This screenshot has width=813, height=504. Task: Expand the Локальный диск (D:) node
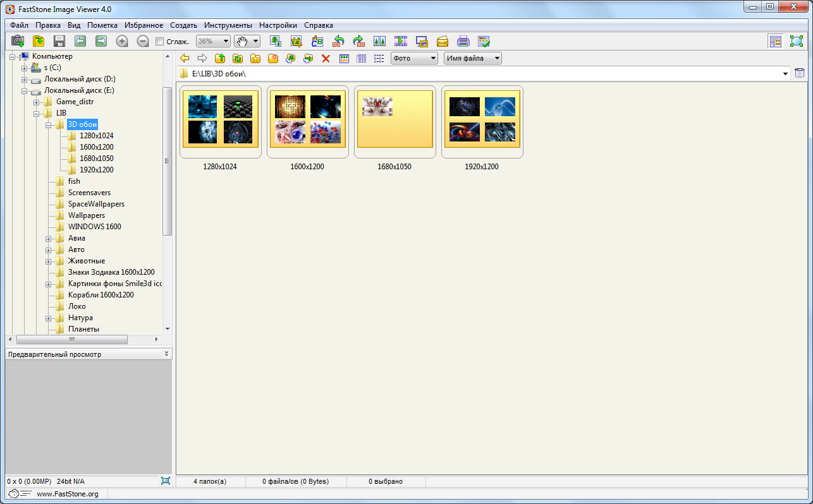tap(25, 79)
